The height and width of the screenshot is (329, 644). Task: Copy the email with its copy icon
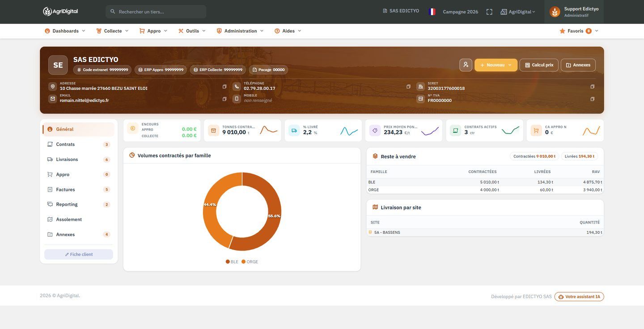tap(225, 99)
